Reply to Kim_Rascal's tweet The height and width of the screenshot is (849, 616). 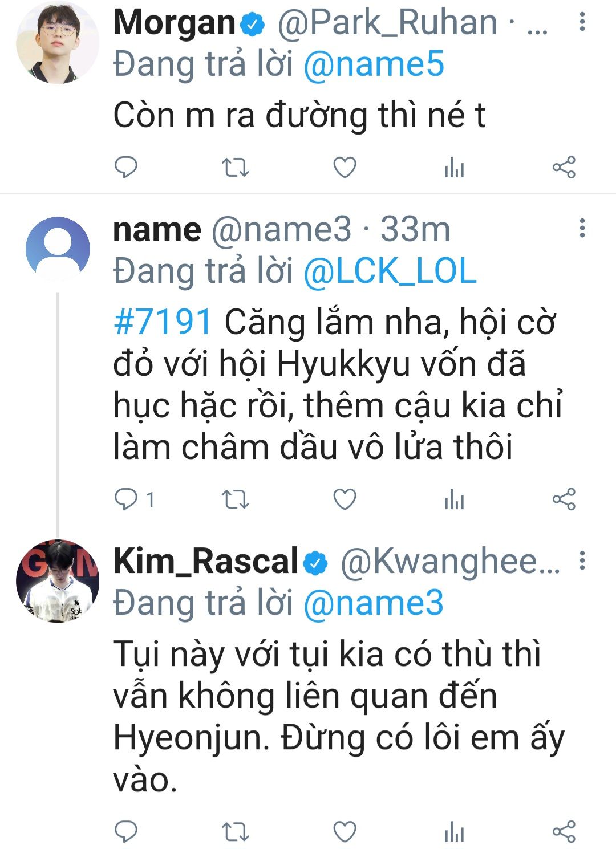point(126,832)
